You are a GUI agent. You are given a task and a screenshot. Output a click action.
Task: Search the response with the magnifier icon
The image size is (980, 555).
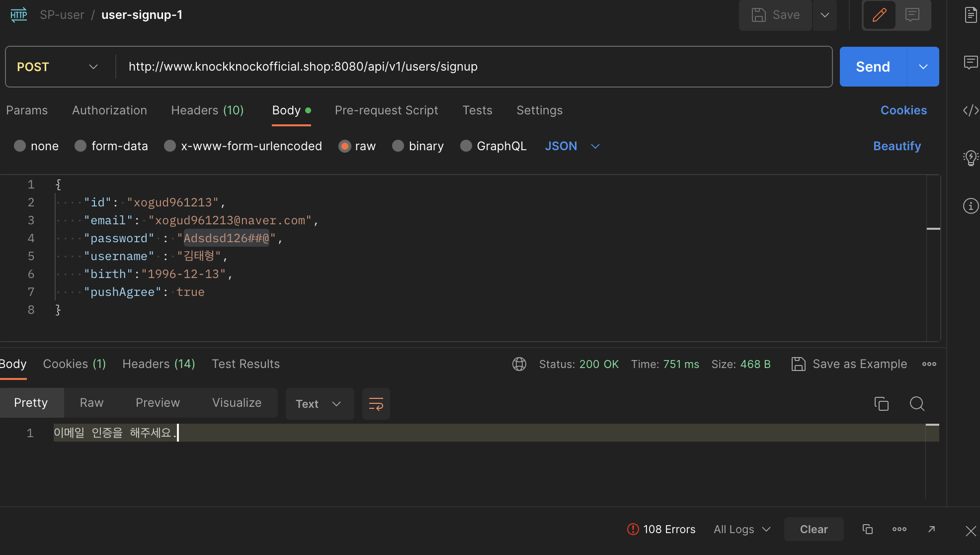[917, 404]
